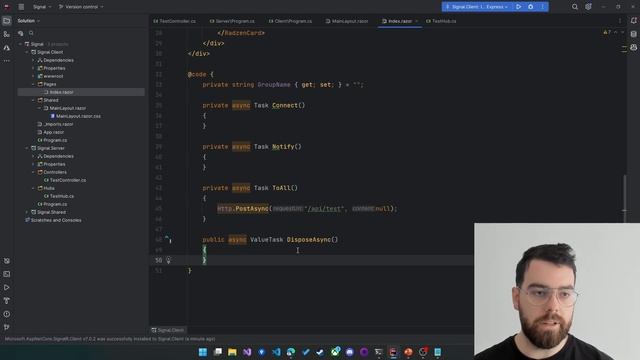Switch to MainLayout.razor tab
This screenshot has width=640, height=360.
coord(347,21)
